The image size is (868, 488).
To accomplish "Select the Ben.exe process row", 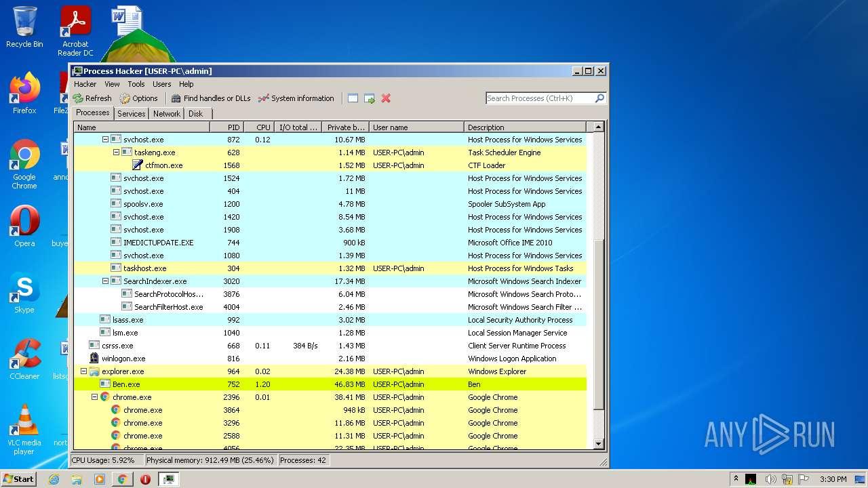I will tap(330, 384).
